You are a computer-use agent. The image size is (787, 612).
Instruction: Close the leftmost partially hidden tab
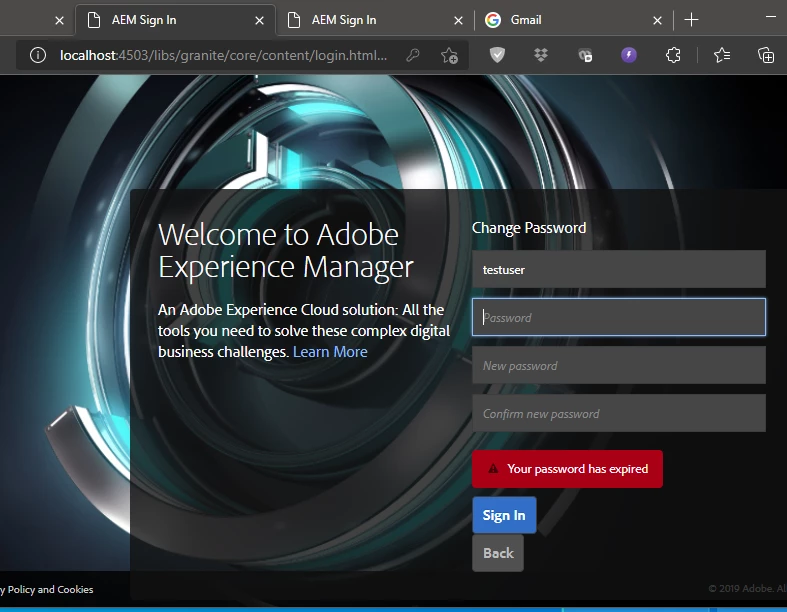pyautogui.click(x=59, y=21)
